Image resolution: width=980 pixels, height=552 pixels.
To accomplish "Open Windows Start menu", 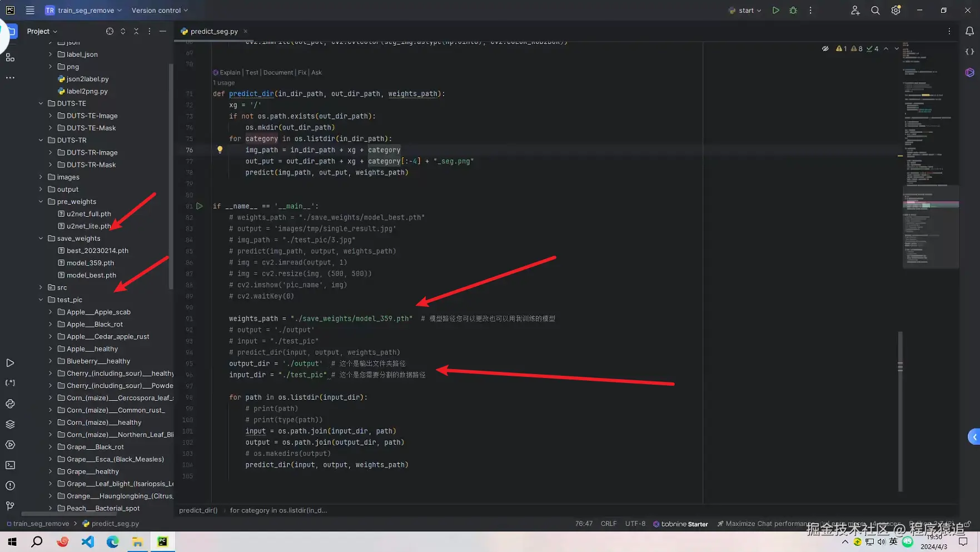I will coord(12,541).
